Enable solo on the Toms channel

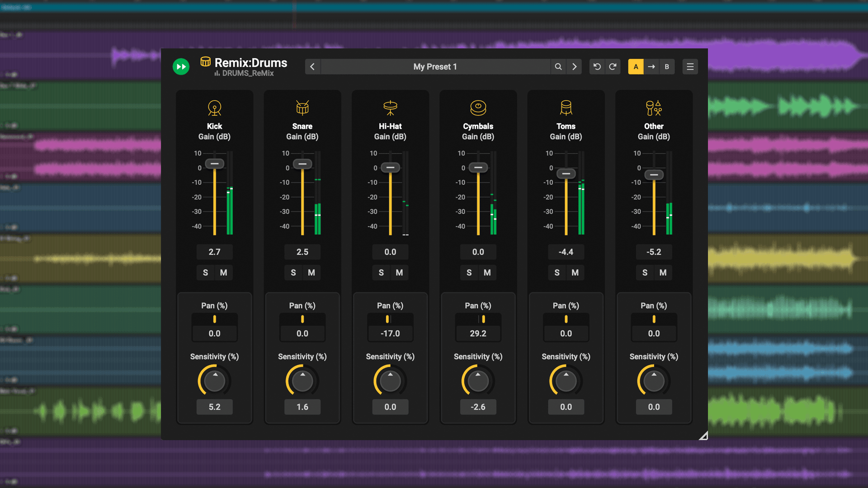click(x=557, y=272)
